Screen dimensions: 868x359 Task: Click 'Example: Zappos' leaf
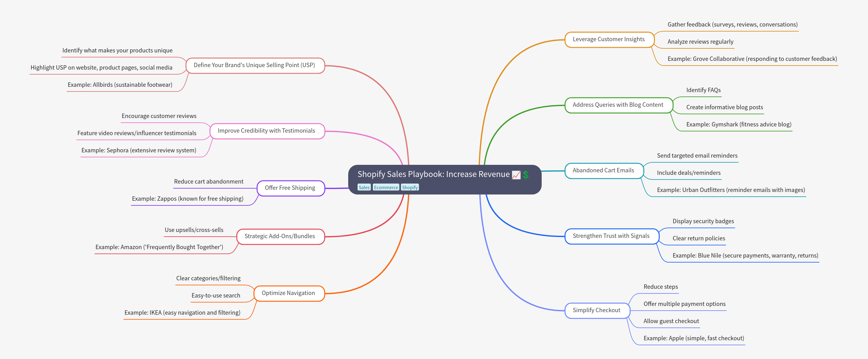[188, 199]
